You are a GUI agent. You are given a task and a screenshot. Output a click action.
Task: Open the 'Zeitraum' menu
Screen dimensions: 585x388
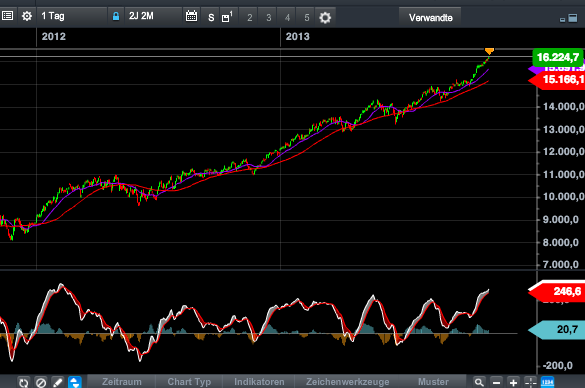(122, 382)
